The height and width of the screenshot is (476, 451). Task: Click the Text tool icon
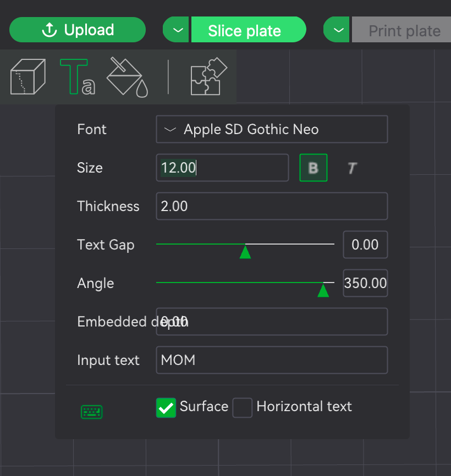[76, 77]
